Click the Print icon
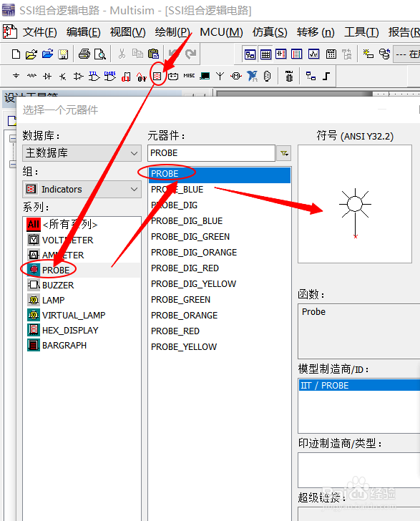The width and height of the screenshot is (420, 521). (84, 54)
